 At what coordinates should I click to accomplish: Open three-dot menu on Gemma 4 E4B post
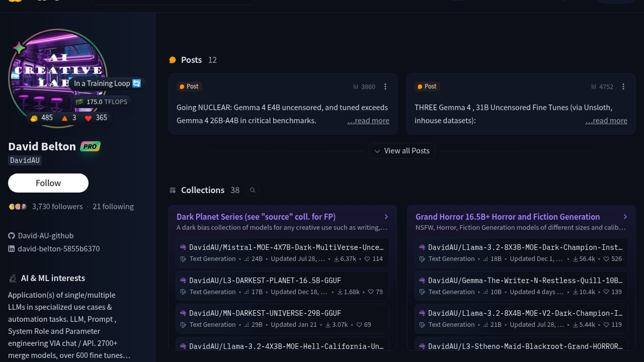385,87
